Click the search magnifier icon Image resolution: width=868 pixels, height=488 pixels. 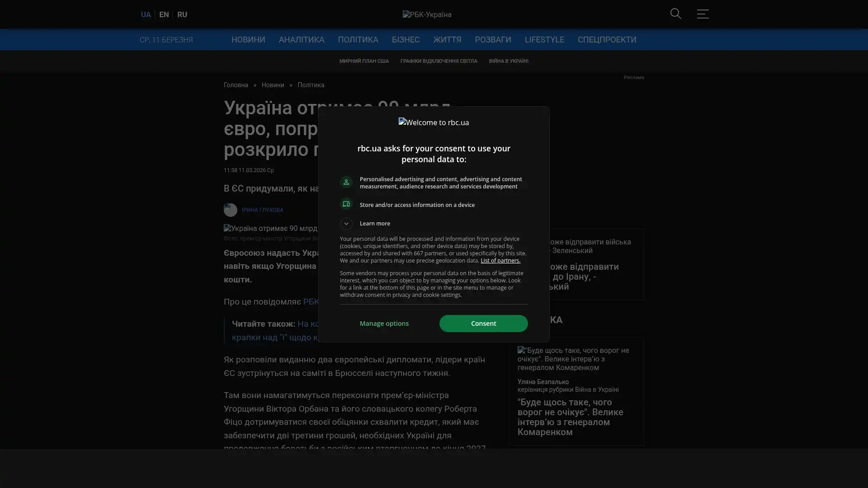(675, 14)
